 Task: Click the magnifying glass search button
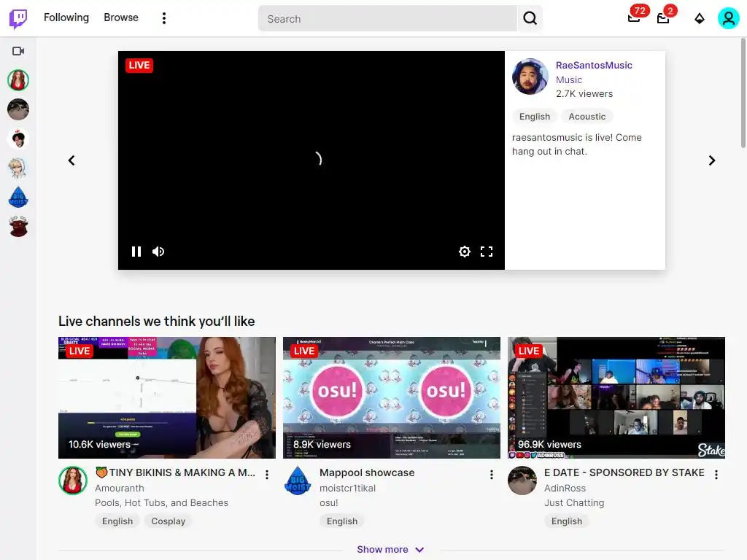(530, 18)
